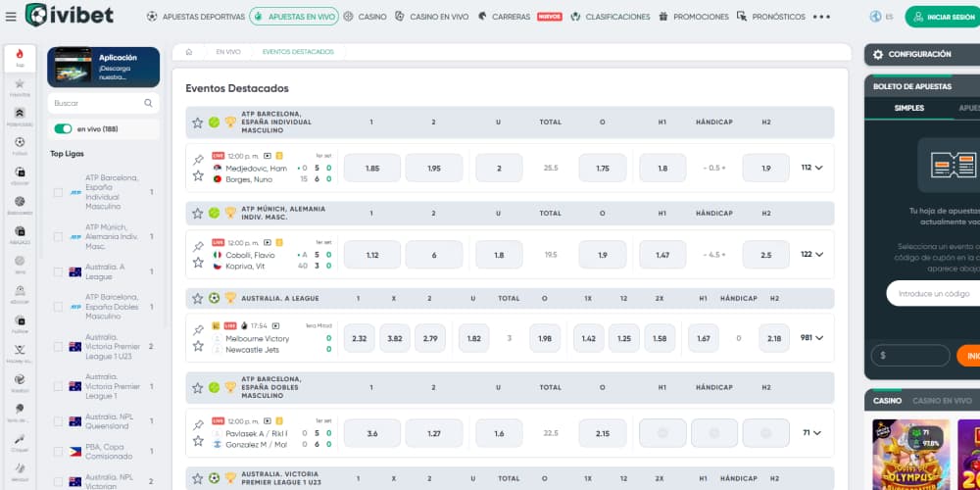Open the Baloncesto sidebar icon
980x490 pixels.
(20, 205)
